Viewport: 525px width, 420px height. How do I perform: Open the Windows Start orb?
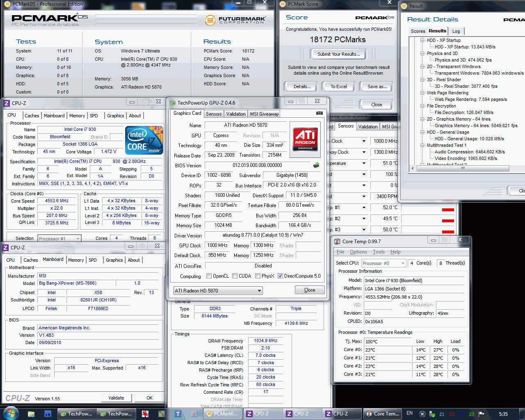pos(11,413)
